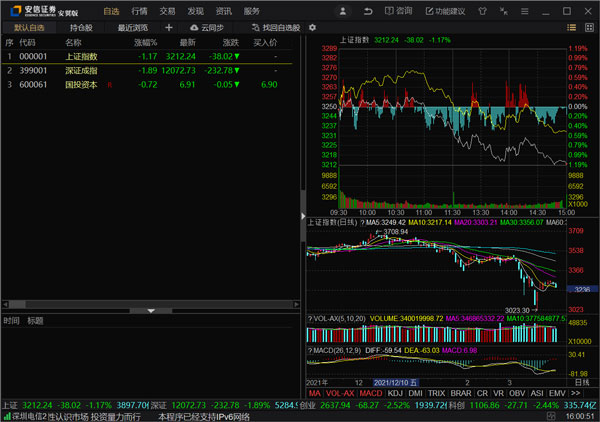This screenshot has width=600, height=422.
Task: Click the question mark beside 上证指数(日线) MA5
Action: click(x=362, y=223)
